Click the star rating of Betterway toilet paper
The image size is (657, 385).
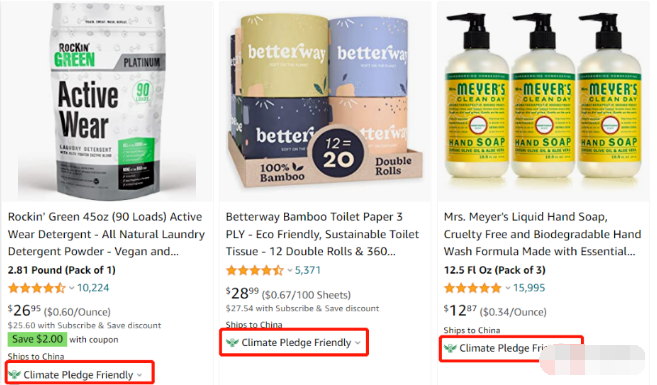coord(255,270)
